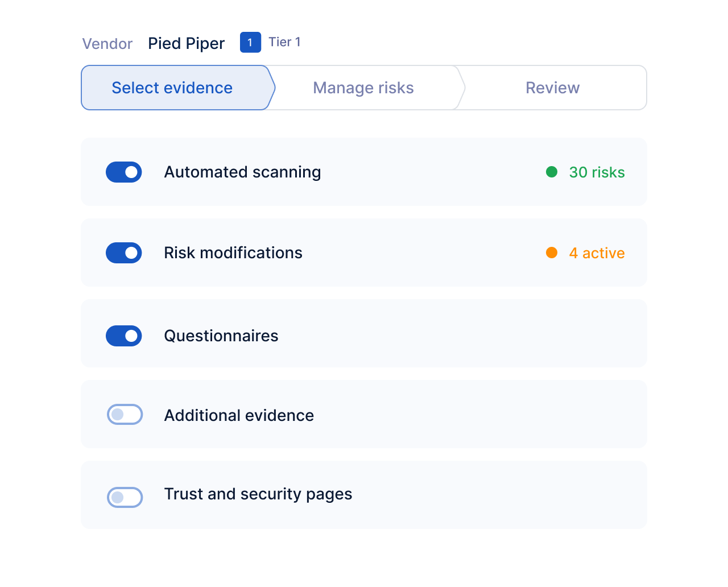Open the Review tab
Image resolution: width=728 pixels, height=587 pixels.
tap(552, 88)
